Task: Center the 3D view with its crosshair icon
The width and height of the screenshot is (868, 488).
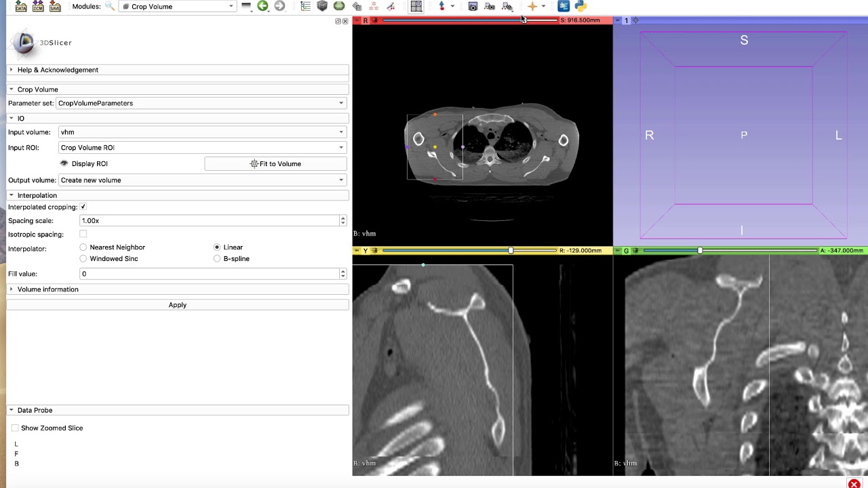Action: tap(635, 20)
